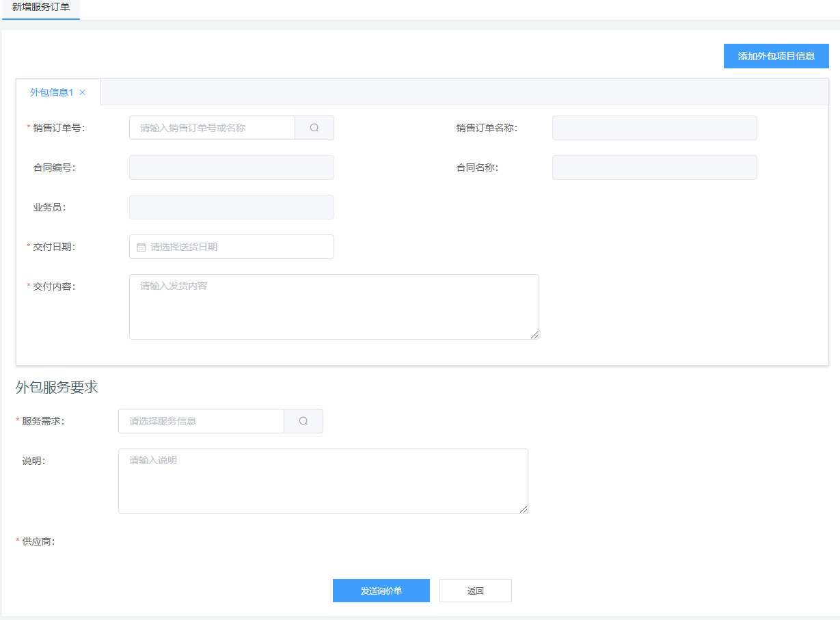The height and width of the screenshot is (620, 840).
Task: Switch to the 新增服务订单 tab
Action: tap(41, 8)
